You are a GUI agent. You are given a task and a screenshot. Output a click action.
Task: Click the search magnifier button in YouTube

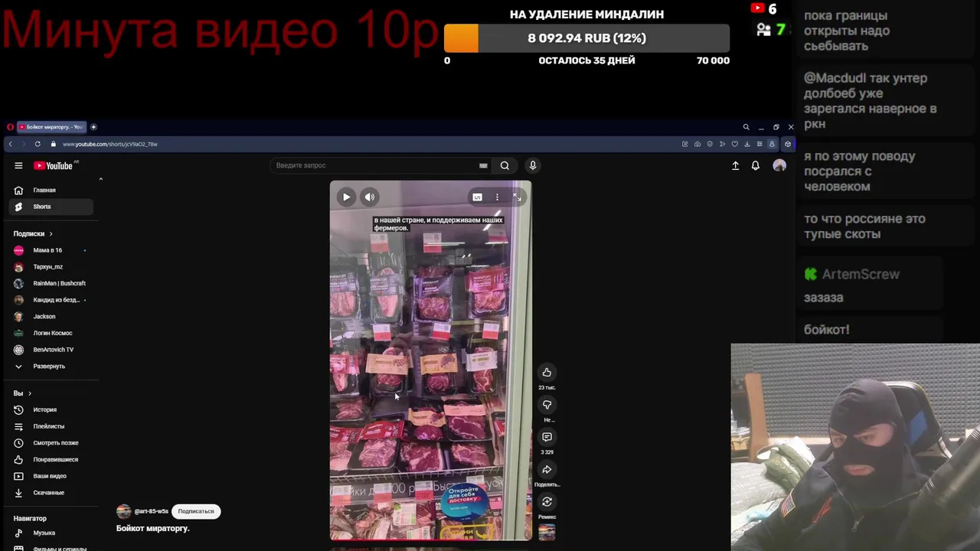click(x=505, y=165)
